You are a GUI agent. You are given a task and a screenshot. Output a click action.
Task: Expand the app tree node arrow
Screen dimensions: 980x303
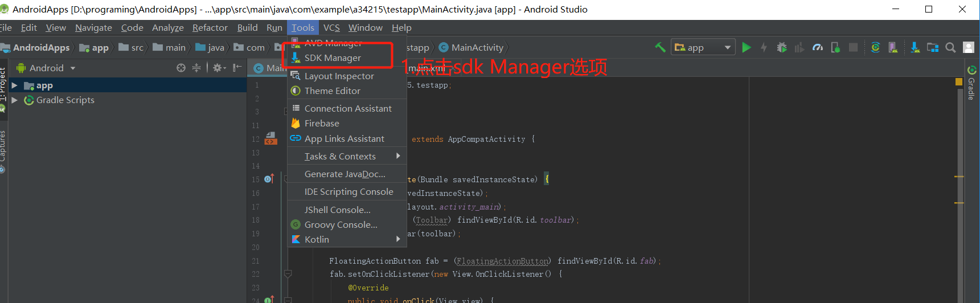(15, 85)
